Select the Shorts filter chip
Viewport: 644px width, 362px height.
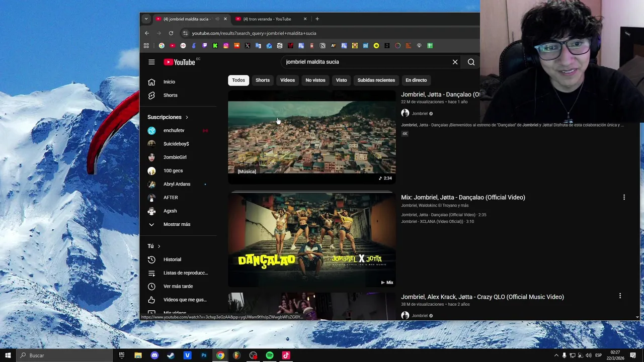tap(263, 80)
